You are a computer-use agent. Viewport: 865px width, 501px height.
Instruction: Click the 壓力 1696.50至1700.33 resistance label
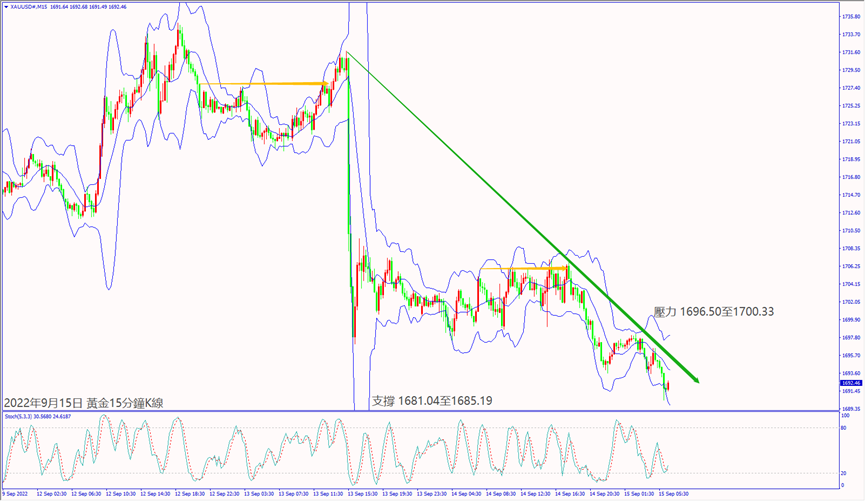coord(712,312)
